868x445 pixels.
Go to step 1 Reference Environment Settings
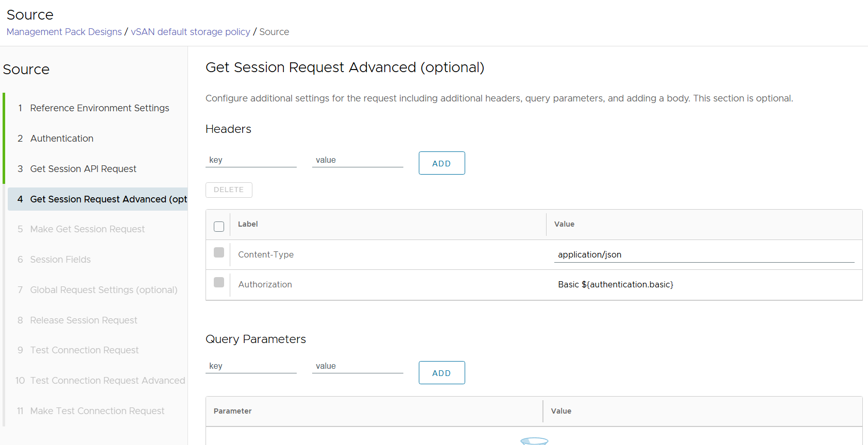pos(99,108)
